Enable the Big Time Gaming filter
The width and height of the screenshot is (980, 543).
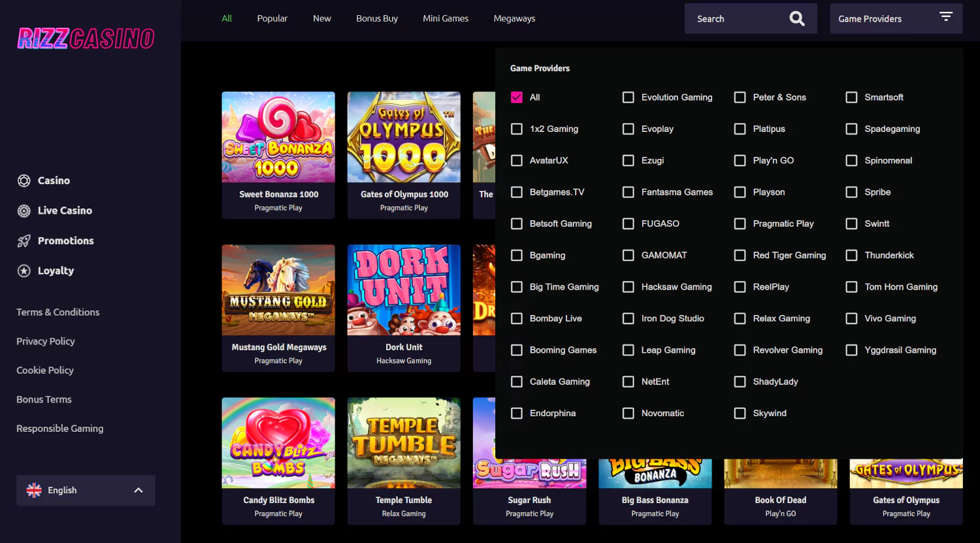(517, 287)
